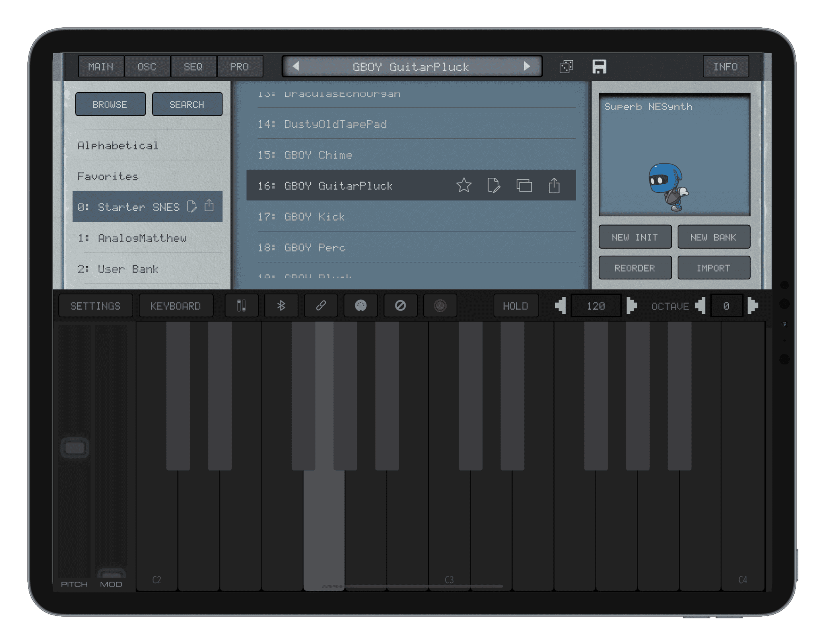Viewport: 824px width, 644px height.
Task: Open Bluetooth MIDI settings
Action: pyautogui.click(x=281, y=306)
